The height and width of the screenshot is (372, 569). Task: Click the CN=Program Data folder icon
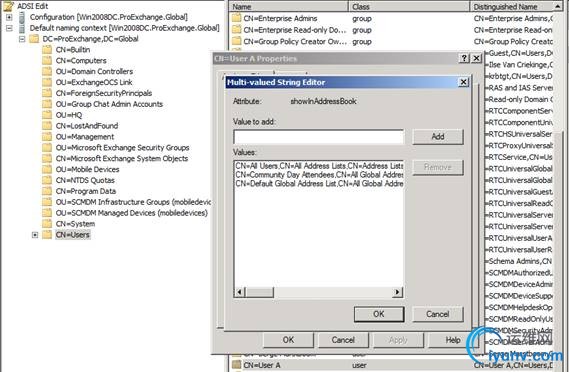pyautogui.click(x=47, y=191)
